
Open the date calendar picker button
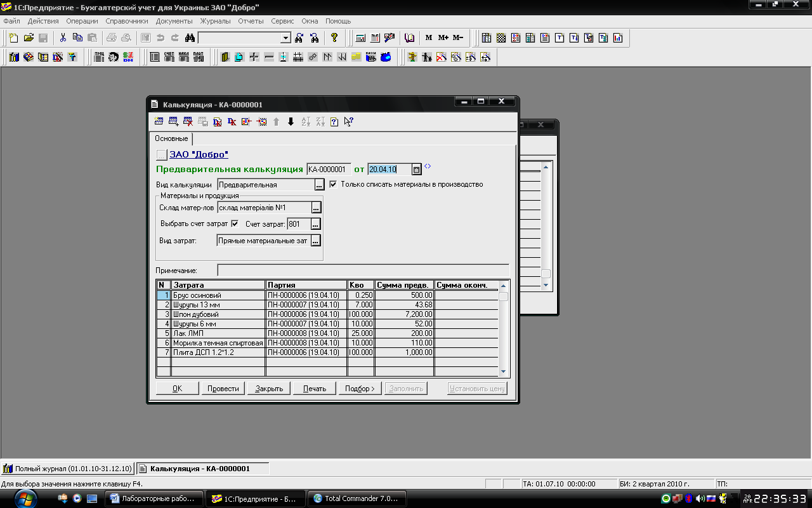coord(417,170)
